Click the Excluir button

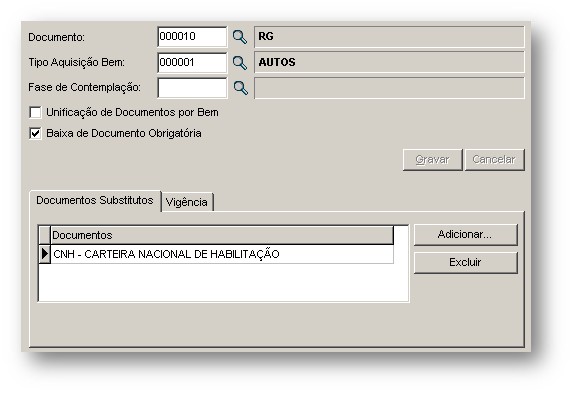(x=466, y=262)
